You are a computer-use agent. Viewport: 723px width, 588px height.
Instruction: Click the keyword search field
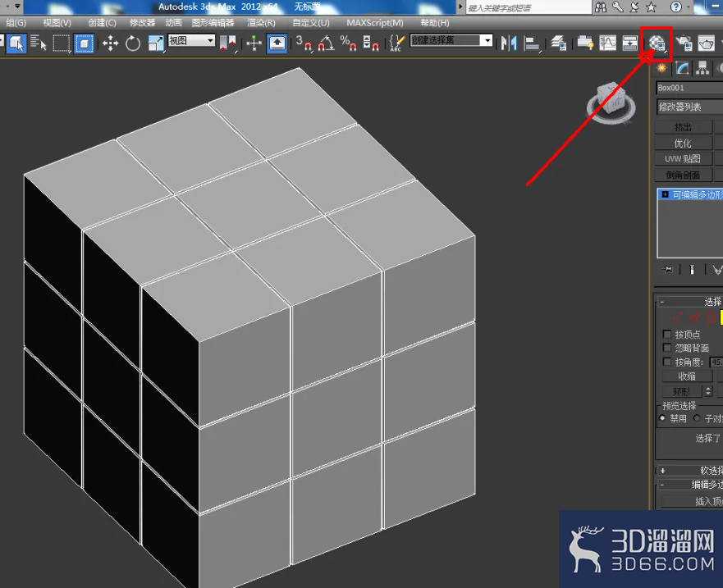(529, 7)
